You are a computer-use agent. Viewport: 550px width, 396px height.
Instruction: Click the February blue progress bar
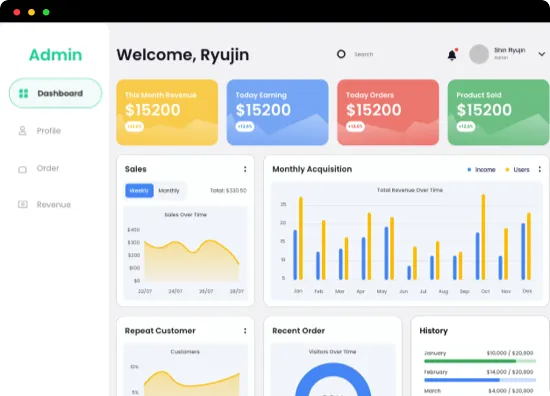[480, 380]
